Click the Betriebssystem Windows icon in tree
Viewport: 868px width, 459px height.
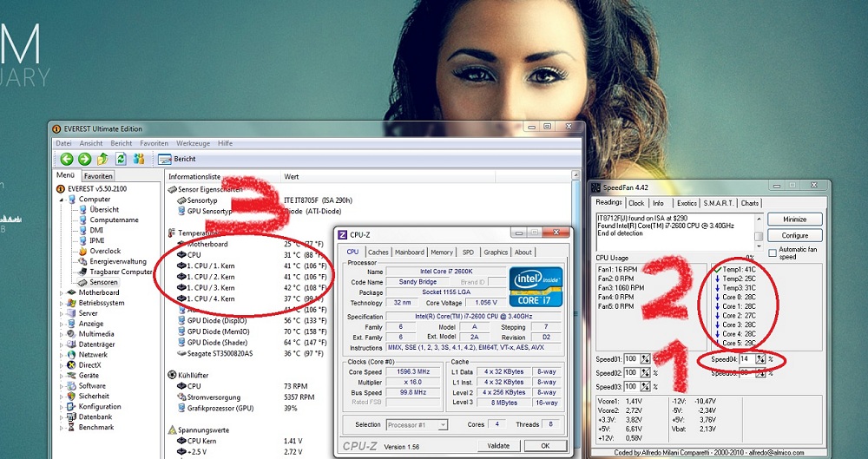click(71, 303)
